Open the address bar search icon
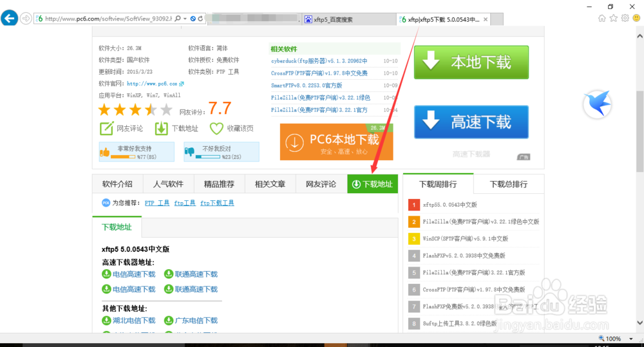Viewport: 644px width, 347px height. (x=178, y=19)
